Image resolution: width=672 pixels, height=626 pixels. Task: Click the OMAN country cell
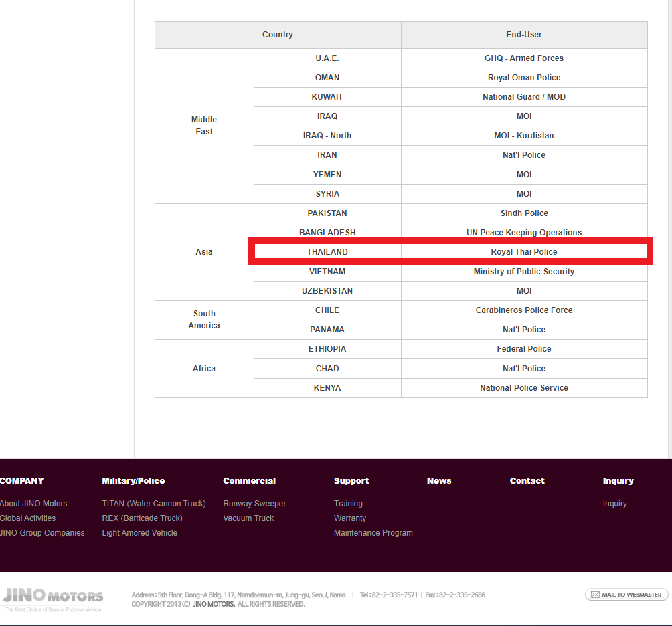[x=327, y=78]
